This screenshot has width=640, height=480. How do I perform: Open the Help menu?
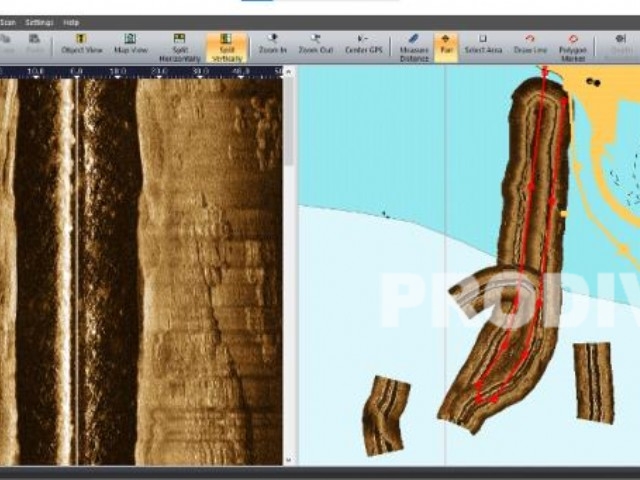pyautogui.click(x=71, y=22)
